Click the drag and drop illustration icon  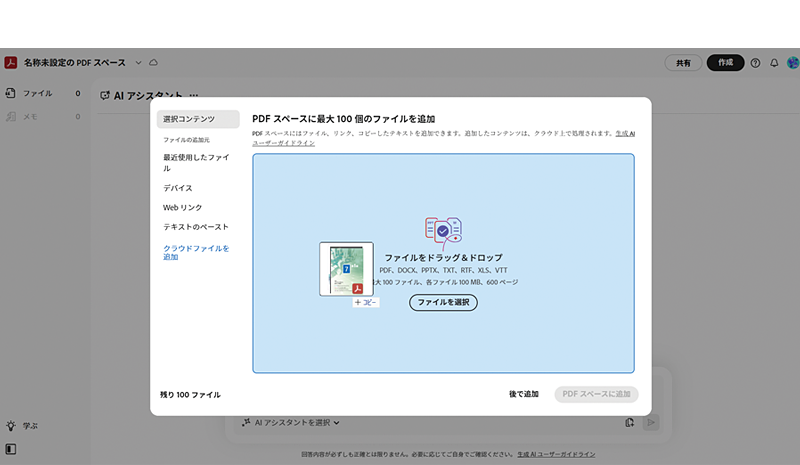(443, 231)
